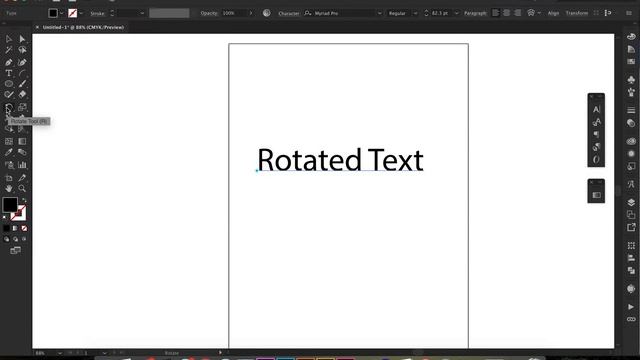Select the Slice tool
Image resolution: width=640 pixels, height=360 pixels.
point(22,178)
